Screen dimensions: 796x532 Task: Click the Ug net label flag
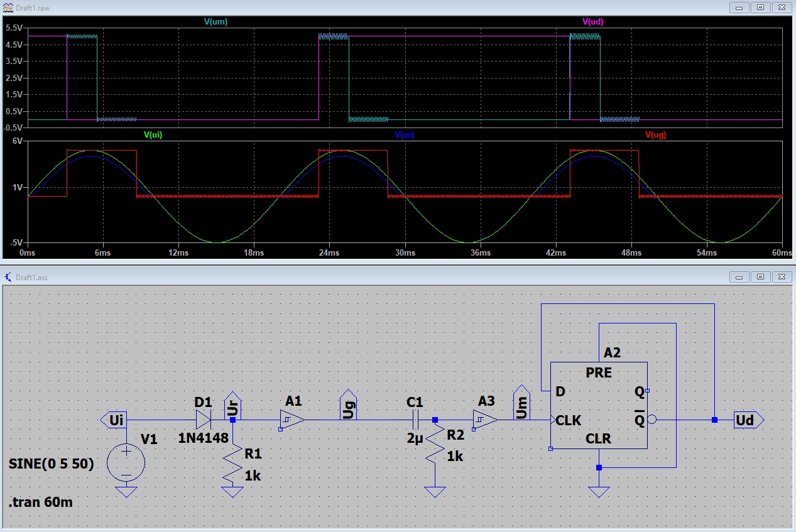tap(347, 405)
